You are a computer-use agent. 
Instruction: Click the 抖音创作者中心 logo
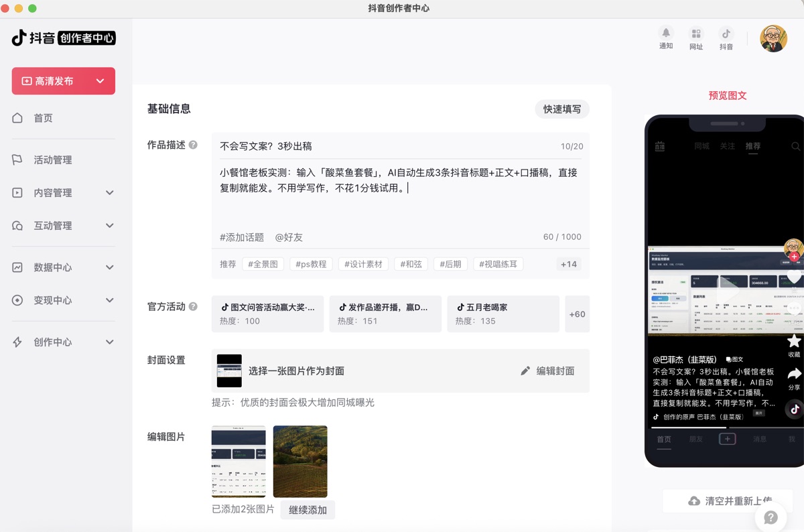[x=64, y=38]
